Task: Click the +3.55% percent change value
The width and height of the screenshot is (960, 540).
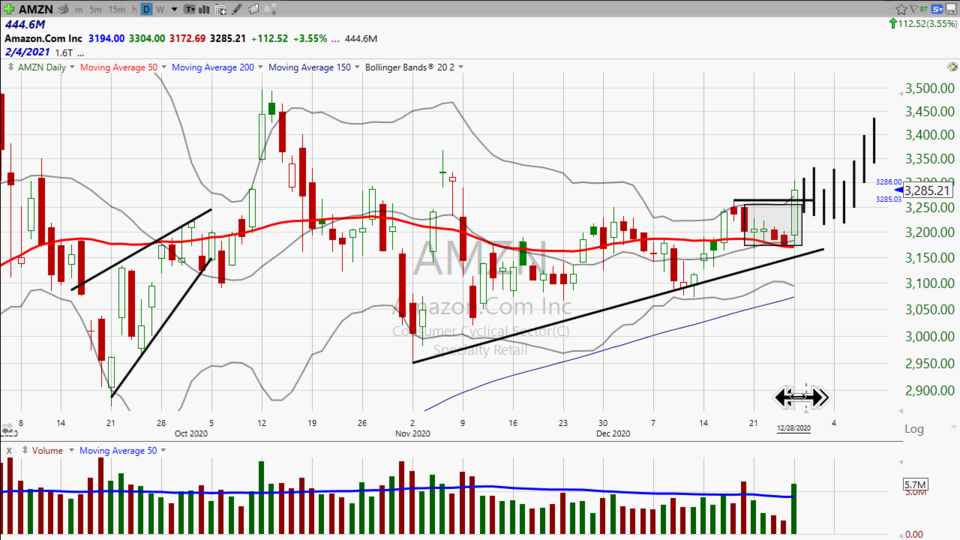Action: point(310,39)
